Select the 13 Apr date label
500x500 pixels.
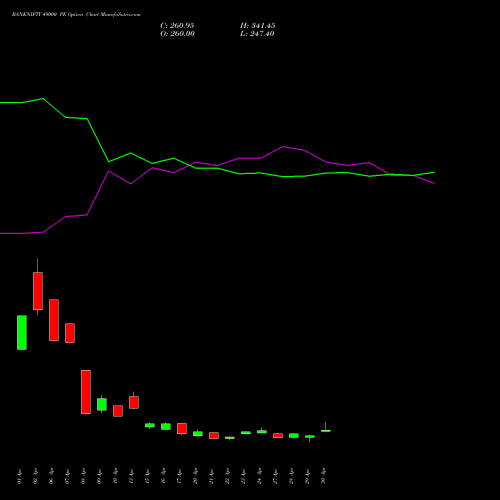[131, 476]
